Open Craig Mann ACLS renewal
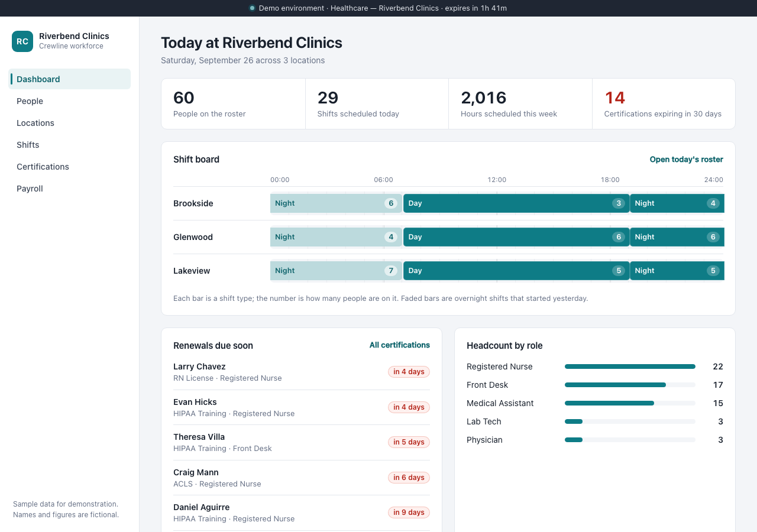The image size is (757, 532). point(302,478)
